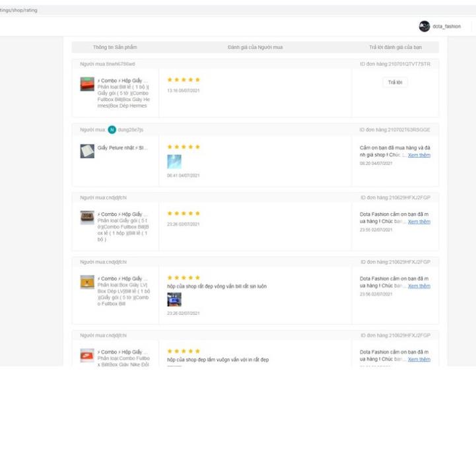Image resolution: width=476 pixels, height=476 pixels.
Task: Open the Combo Hộp Giầy title with Hermes variants
Action: (122, 81)
